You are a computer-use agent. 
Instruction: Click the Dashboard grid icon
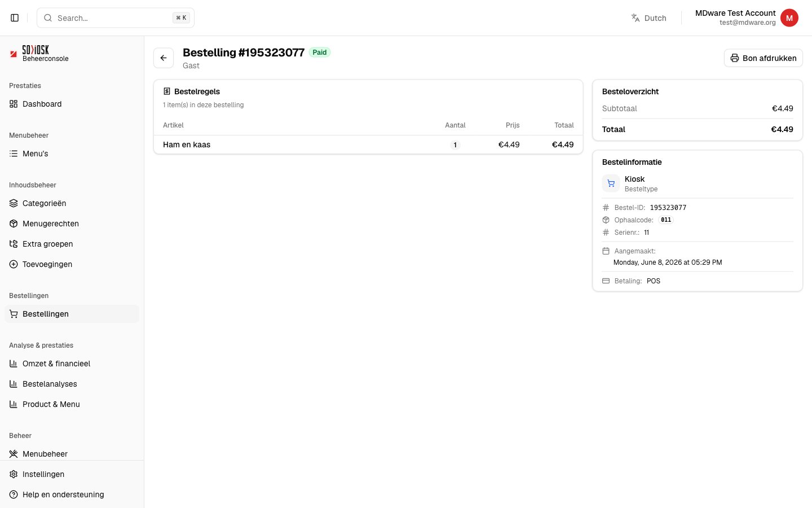[x=14, y=104]
